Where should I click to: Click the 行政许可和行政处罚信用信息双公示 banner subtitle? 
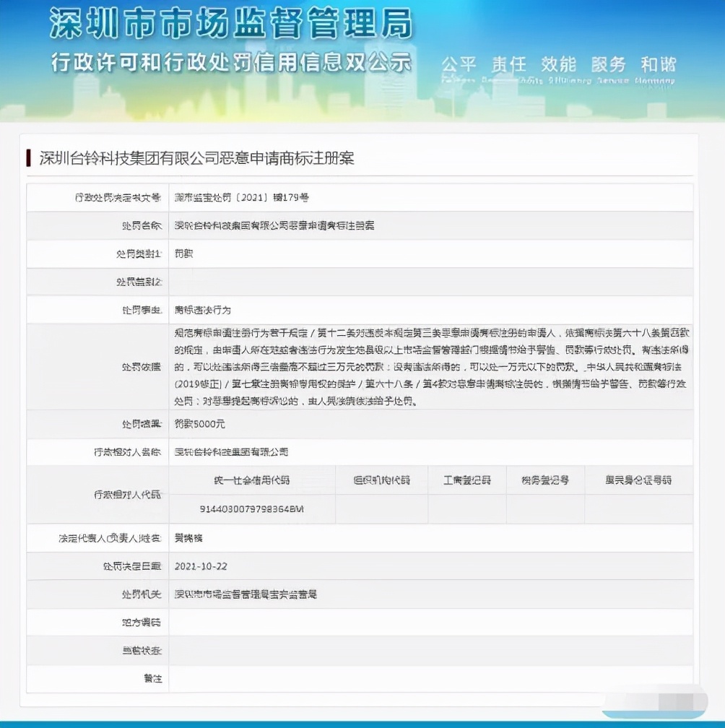231,62
